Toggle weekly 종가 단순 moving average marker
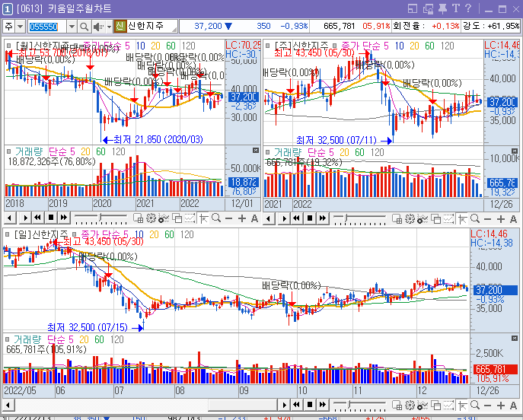Screen dimensions: 523x420 (334, 46)
